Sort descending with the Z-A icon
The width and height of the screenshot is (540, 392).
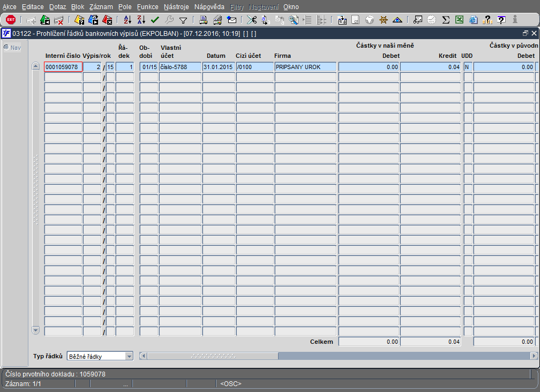click(x=141, y=20)
